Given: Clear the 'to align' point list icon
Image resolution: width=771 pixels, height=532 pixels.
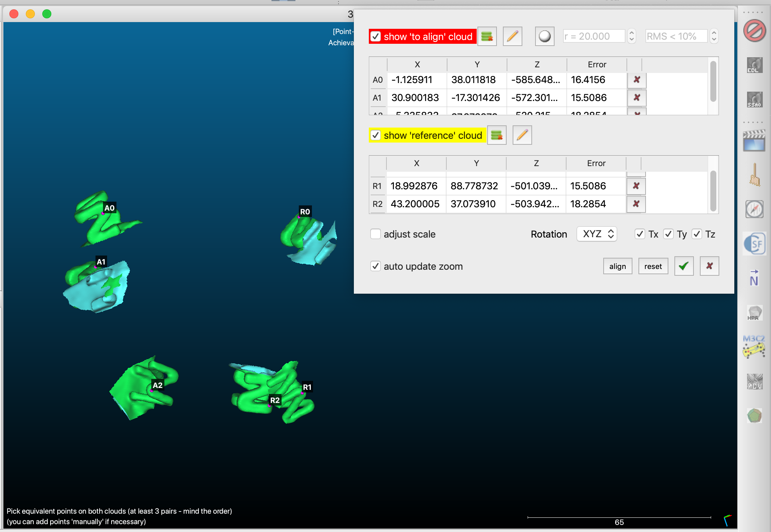Looking at the screenshot, I should (x=487, y=37).
